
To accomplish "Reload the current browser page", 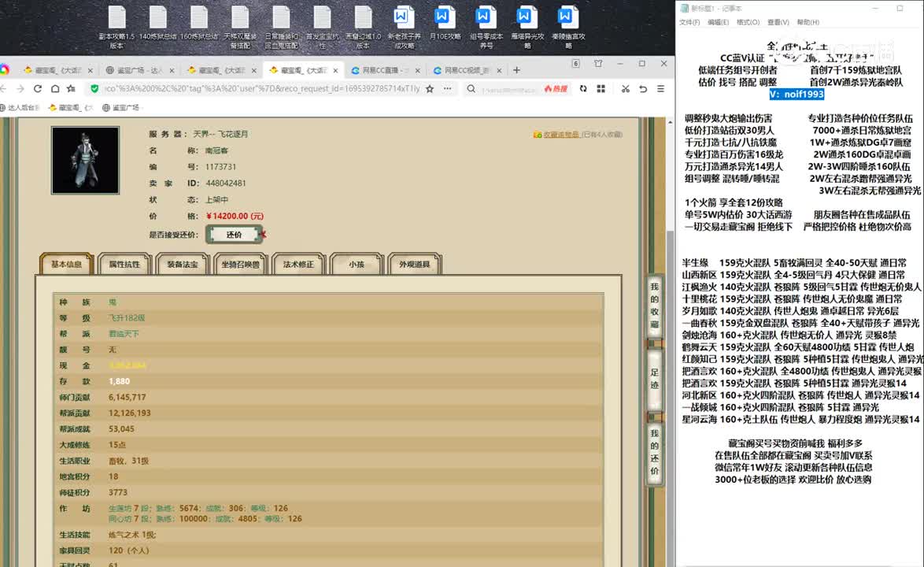I will (38, 88).
